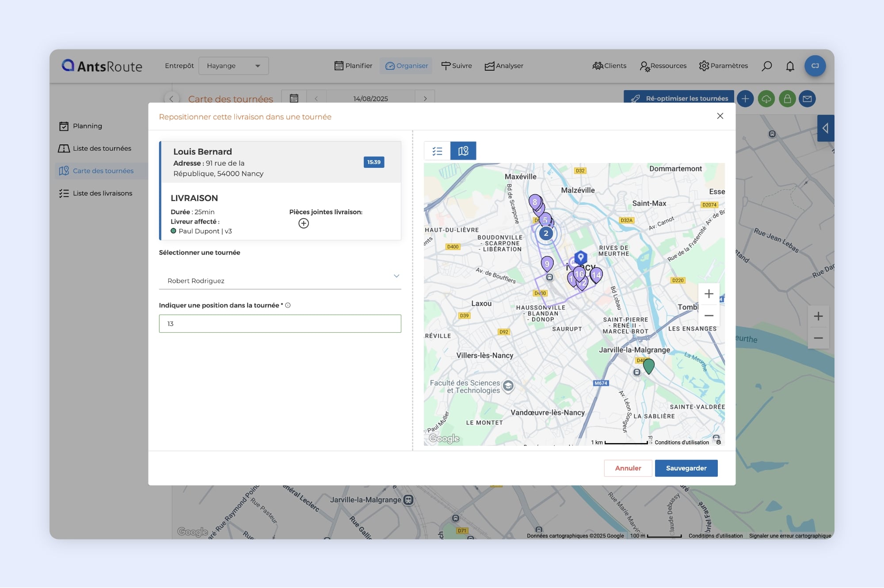Add a delivery attachment with plus icon

tap(304, 224)
